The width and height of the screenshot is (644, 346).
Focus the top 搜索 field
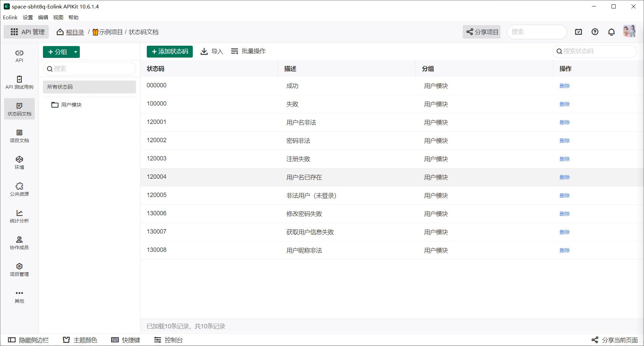pyautogui.click(x=537, y=32)
